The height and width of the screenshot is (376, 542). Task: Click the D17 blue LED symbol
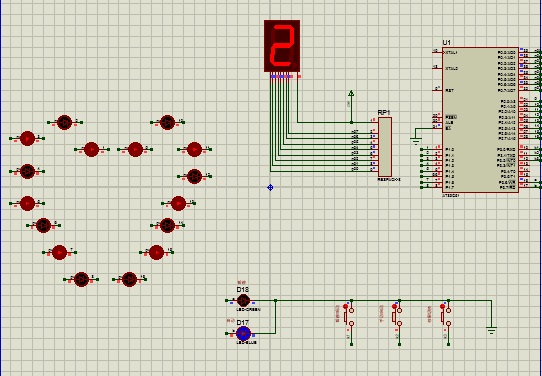point(243,333)
